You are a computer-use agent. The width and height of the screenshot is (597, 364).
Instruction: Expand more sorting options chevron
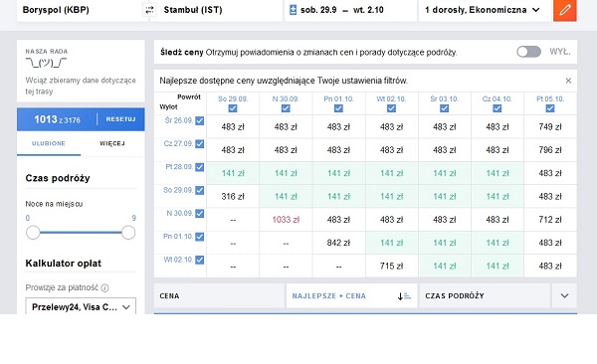pos(564,295)
